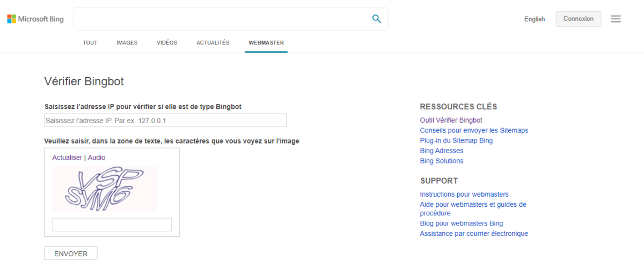Open Blog pour webmasters Bing link
Screen dimensions: 644x262
pos(462,223)
